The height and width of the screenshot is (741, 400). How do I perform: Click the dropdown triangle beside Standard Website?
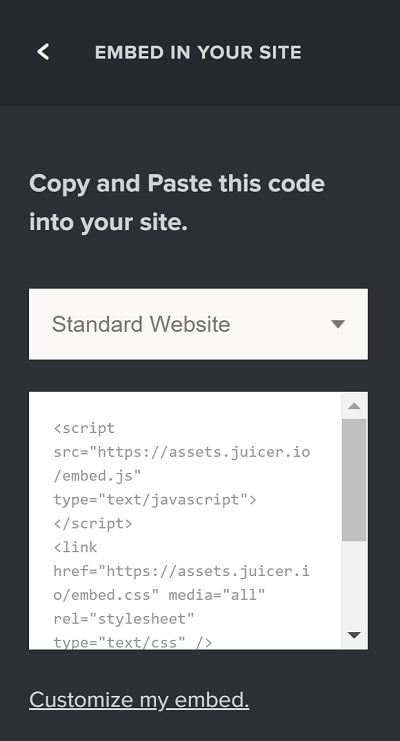[338, 324]
